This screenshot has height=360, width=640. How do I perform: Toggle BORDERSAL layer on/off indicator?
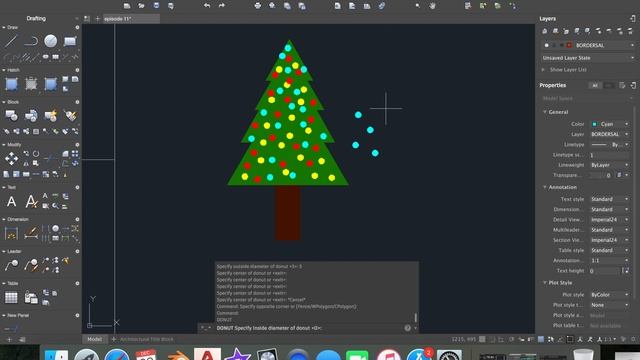tap(547, 45)
